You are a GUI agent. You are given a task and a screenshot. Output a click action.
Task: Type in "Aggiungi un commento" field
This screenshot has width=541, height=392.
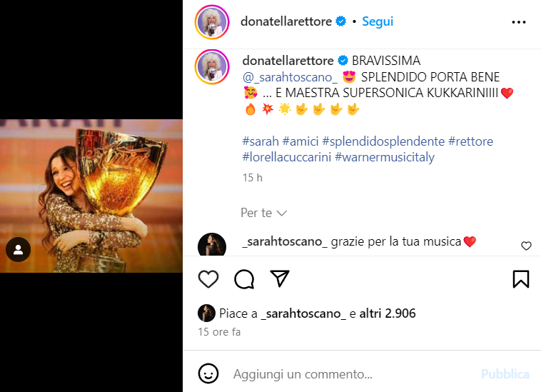pyautogui.click(x=343, y=374)
